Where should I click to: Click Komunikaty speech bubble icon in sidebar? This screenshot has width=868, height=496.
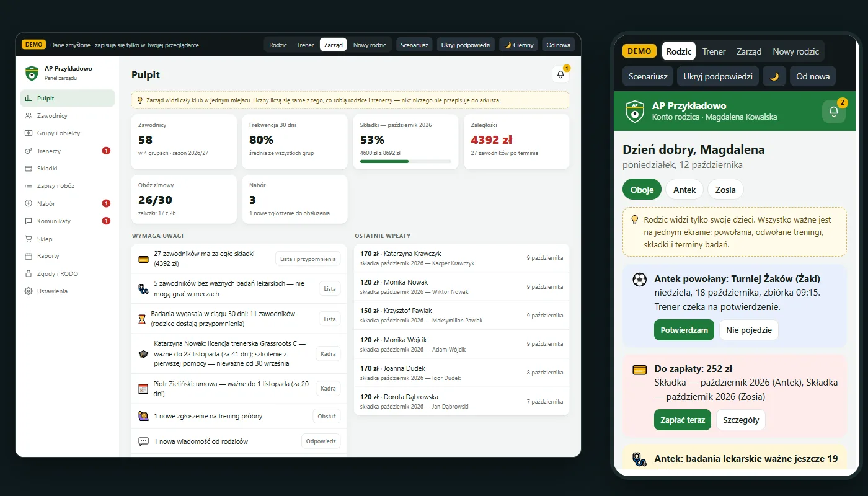point(29,221)
